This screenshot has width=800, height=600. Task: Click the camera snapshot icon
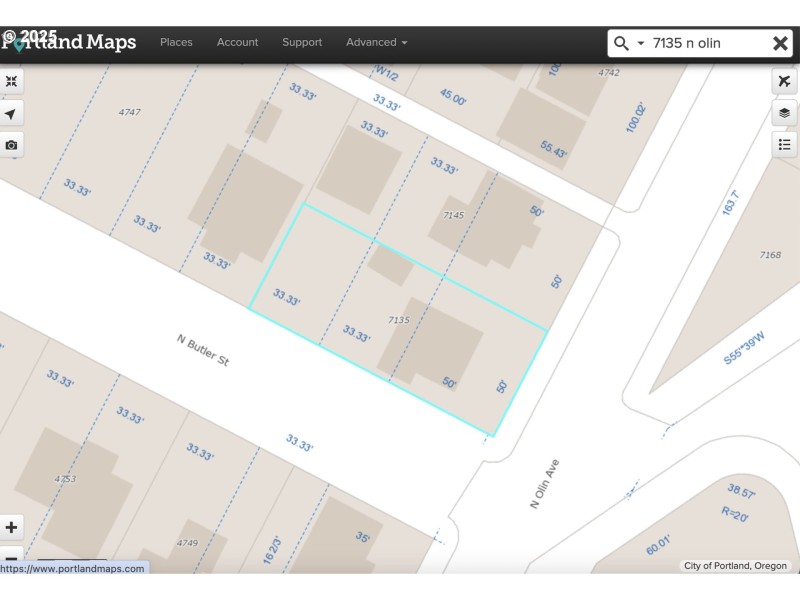(x=11, y=145)
